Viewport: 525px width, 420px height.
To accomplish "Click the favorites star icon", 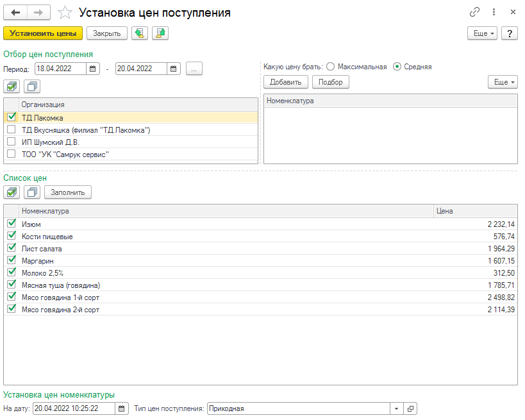I will [64, 13].
